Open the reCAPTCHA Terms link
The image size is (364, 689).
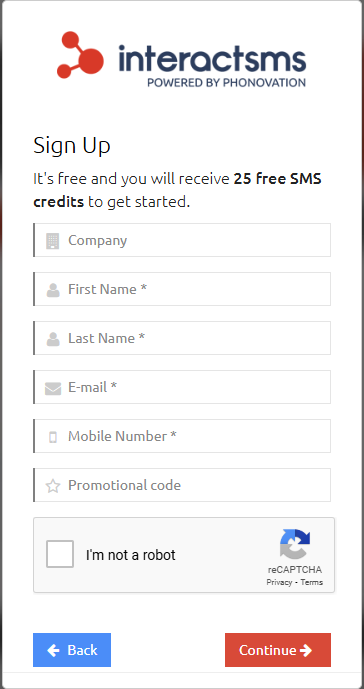pos(312,582)
